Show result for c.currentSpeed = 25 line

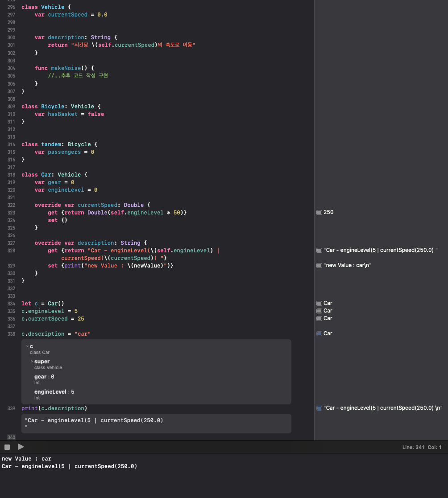(319, 319)
